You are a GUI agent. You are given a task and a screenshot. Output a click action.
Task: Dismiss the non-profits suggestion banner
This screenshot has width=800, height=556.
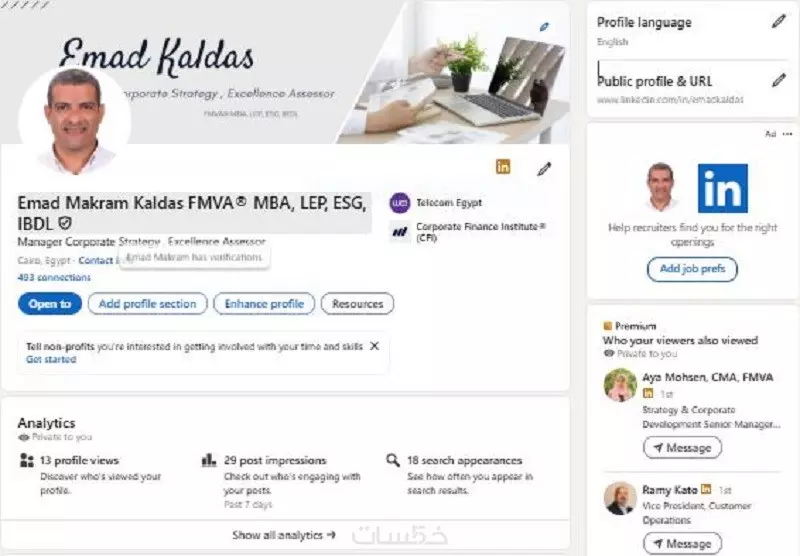374,346
